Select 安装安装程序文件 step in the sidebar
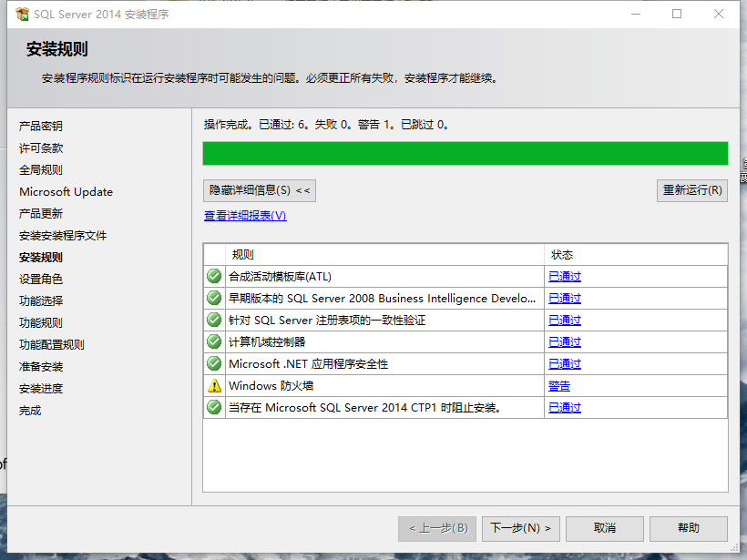The width and height of the screenshot is (747, 560). click(x=63, y=236)
